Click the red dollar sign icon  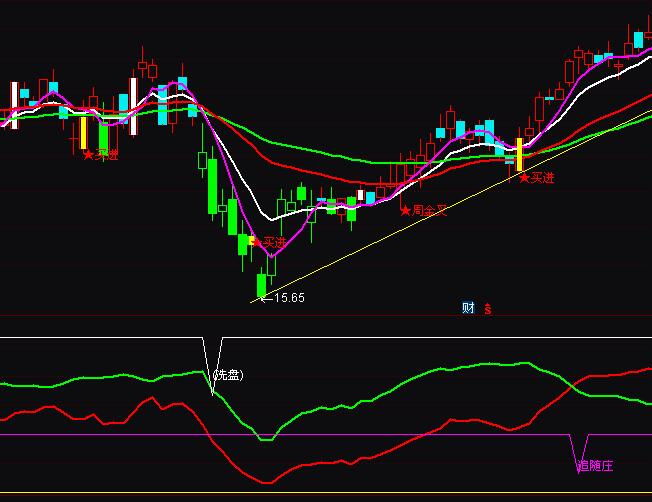(488, 308)
